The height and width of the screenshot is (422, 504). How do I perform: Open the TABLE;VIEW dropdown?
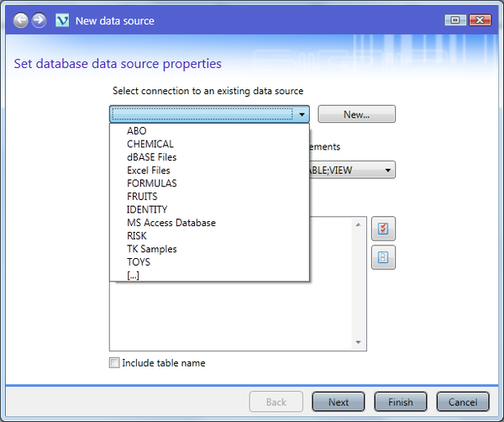point(388,171)
